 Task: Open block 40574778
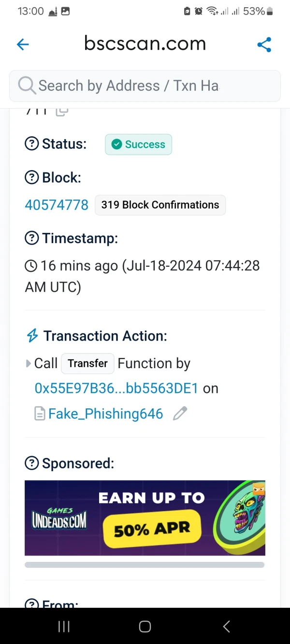[57, 205]
